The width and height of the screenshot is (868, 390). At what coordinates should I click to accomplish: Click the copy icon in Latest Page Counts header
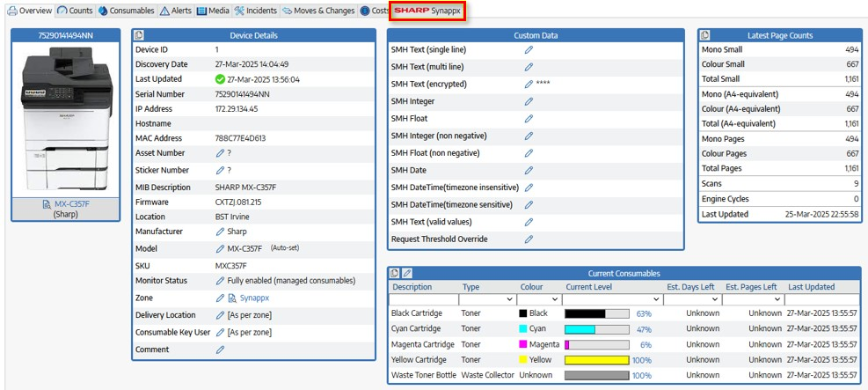coord(705,35)
